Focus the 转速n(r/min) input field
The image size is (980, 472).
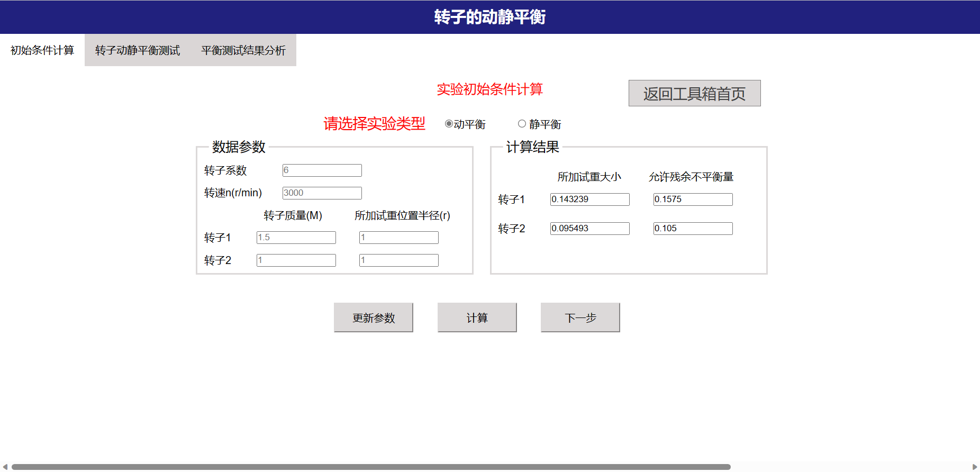[322, 193]
